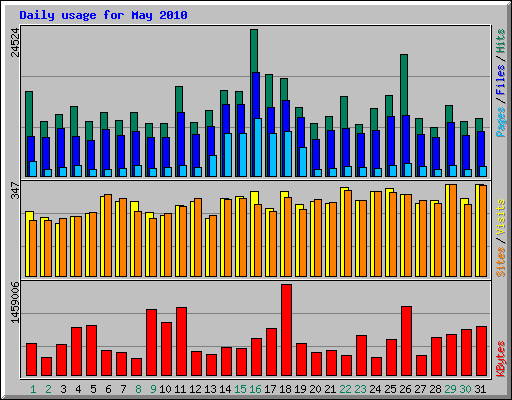
Task: Select day 20 on the x-axis
Action: [x=315, y=389]
